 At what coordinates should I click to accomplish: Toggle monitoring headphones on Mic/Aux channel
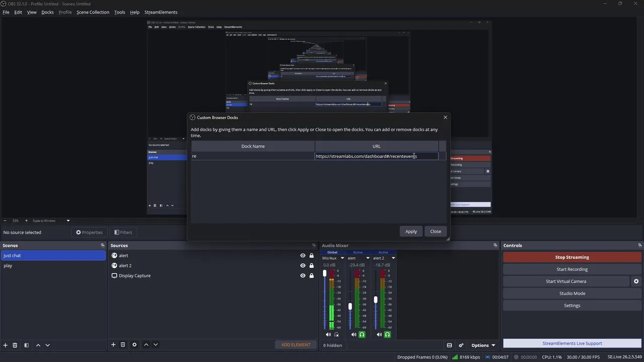tap(337, 334)
